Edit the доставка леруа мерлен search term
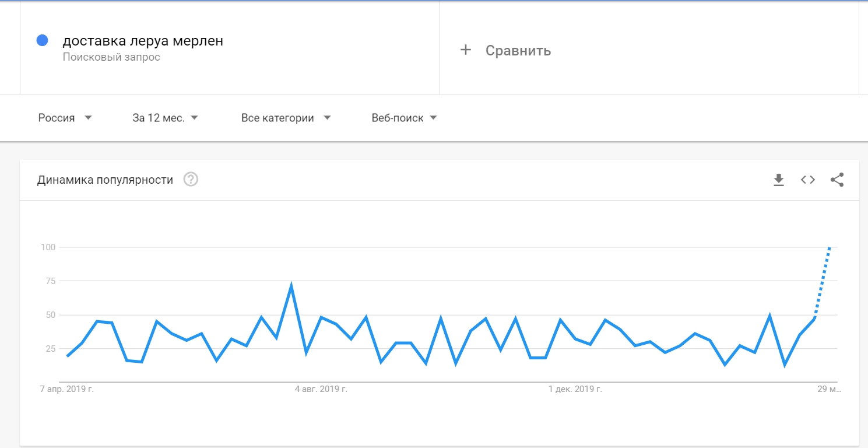Screen dimensions: 868x448 (x=143, y=41)
